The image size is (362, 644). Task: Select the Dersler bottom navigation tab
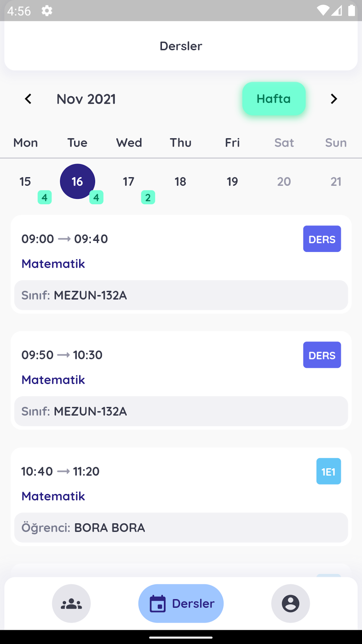[181, 604]
